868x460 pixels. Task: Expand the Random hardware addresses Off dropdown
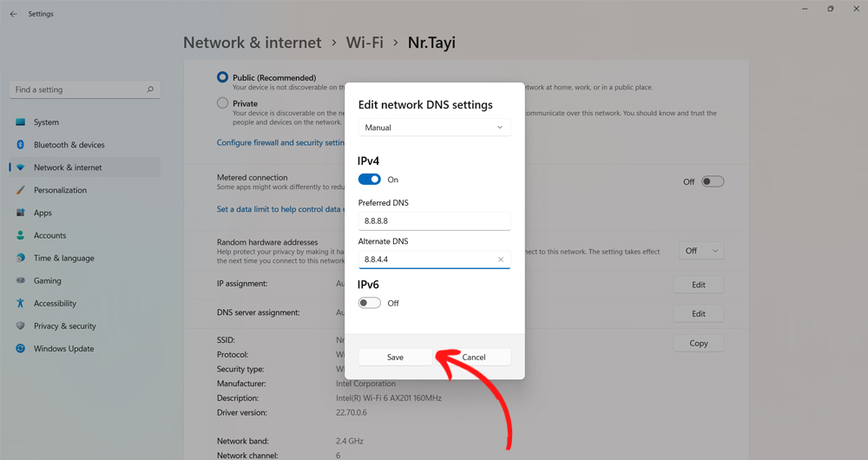(x=700, y=251)
